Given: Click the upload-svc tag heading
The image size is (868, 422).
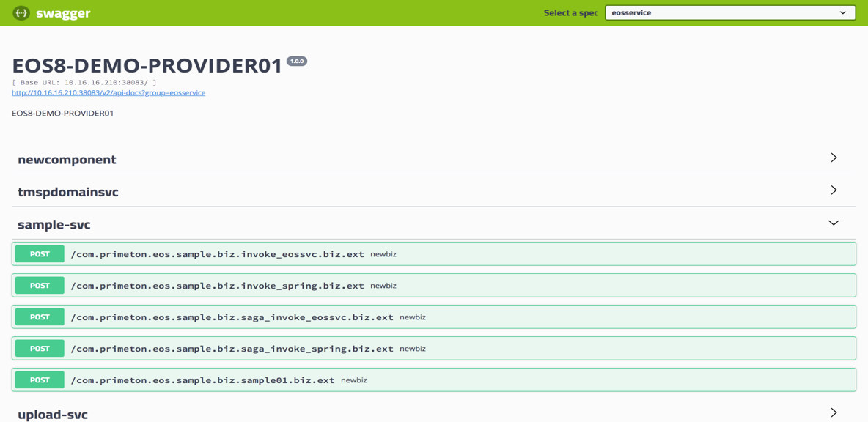Looking at the screenshot, I should [53, 415].
